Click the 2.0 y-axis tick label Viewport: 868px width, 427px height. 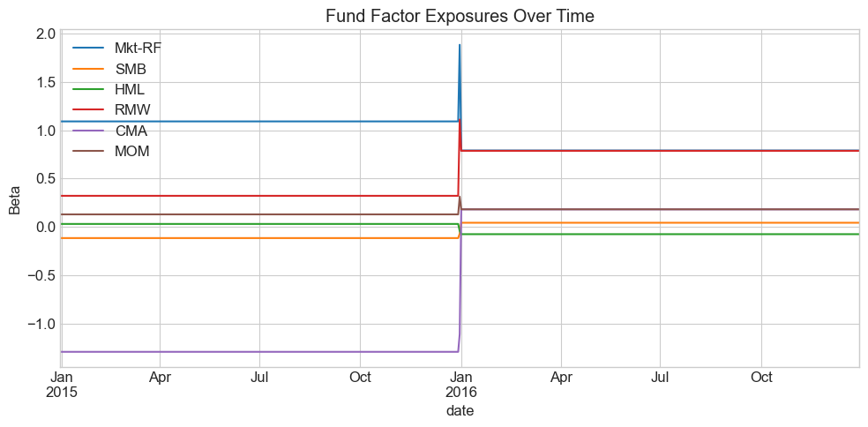click(x=46, y=34)
